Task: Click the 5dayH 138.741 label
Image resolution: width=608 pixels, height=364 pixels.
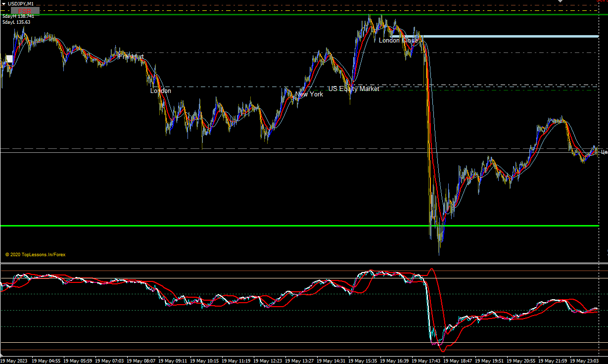Action: (18, 16)
